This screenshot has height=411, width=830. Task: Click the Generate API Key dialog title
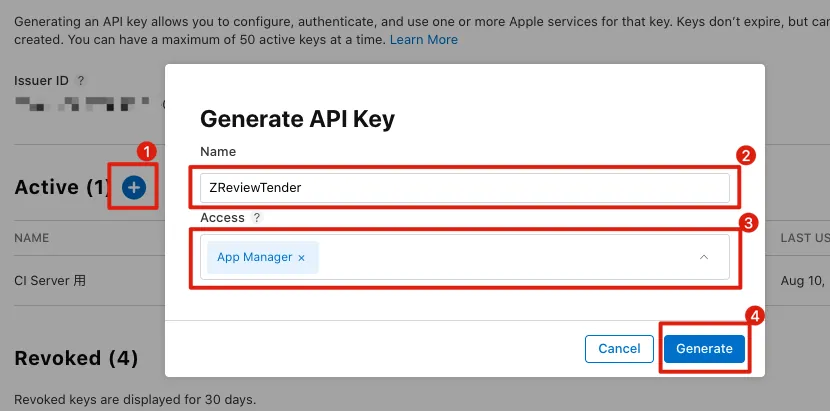tap(297, 119)
